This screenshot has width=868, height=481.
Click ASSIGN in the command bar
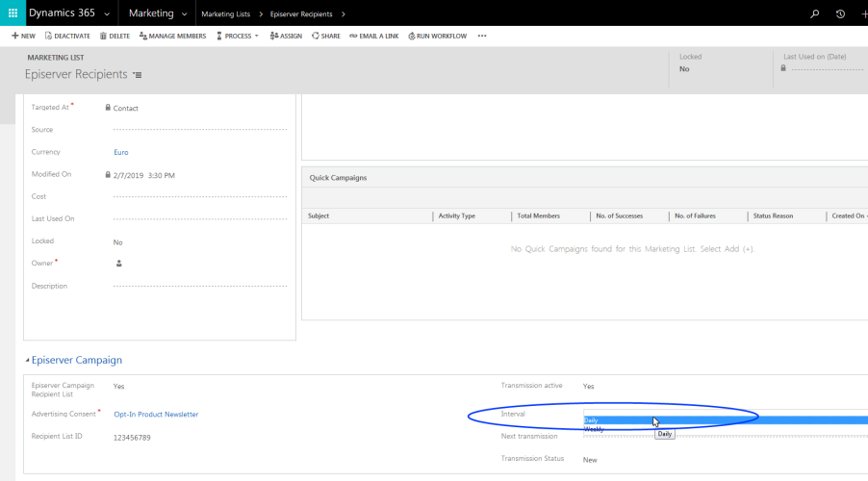click(x=286, y=36)
